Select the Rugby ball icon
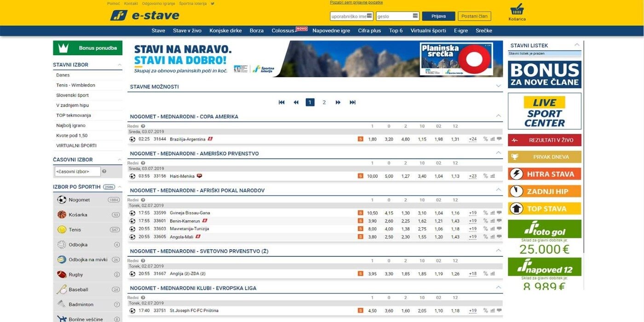Viewport: 644px width, 322px height. coord(62,275)
